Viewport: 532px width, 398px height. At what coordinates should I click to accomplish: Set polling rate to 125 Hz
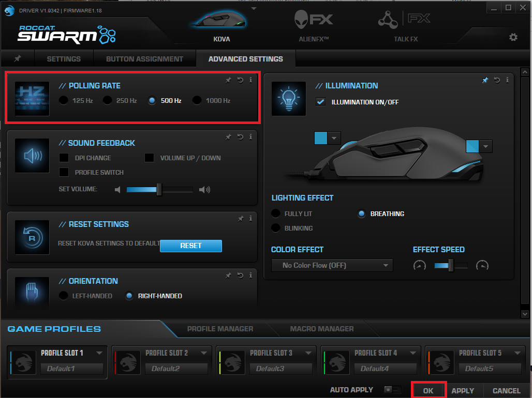[x=63, y=100]
